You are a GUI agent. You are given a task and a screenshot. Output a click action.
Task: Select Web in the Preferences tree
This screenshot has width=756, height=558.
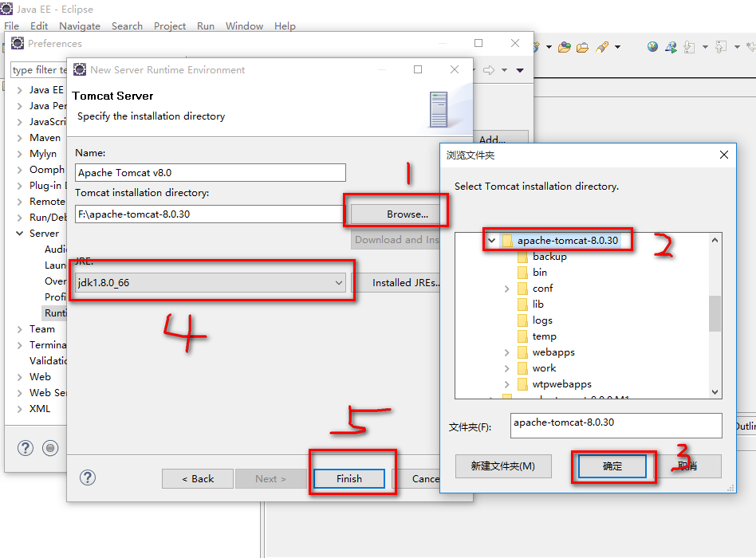click(x=40, y=377)
